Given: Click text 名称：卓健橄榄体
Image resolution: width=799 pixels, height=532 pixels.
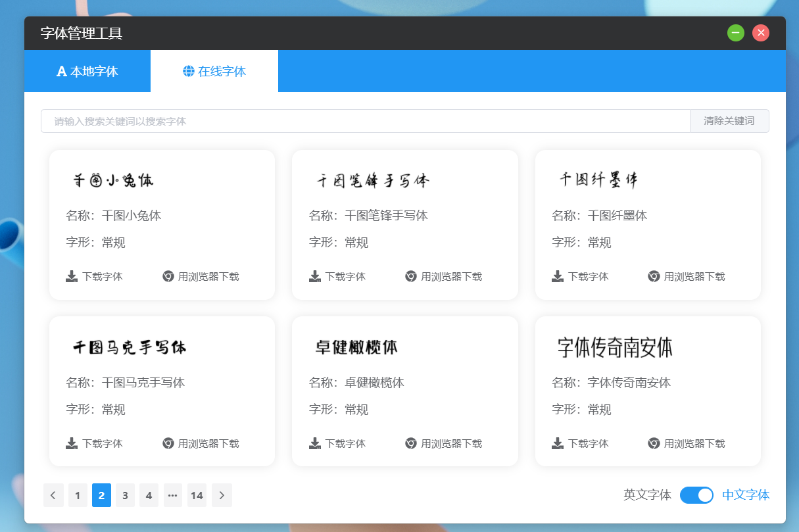Looking at the screenshot, I should tap(356, 382).
